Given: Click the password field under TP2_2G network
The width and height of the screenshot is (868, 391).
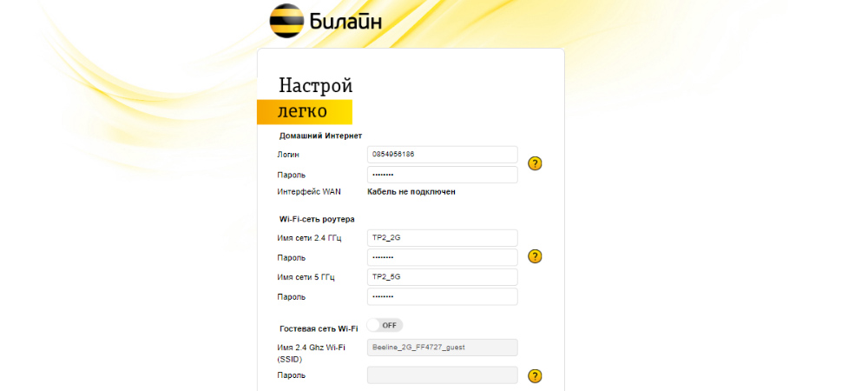Looking at the screenshot, I should (x=443, y=257).
